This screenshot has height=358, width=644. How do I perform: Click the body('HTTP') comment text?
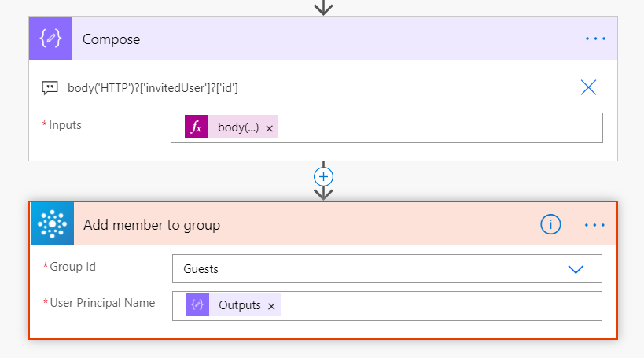coord(153,88)
